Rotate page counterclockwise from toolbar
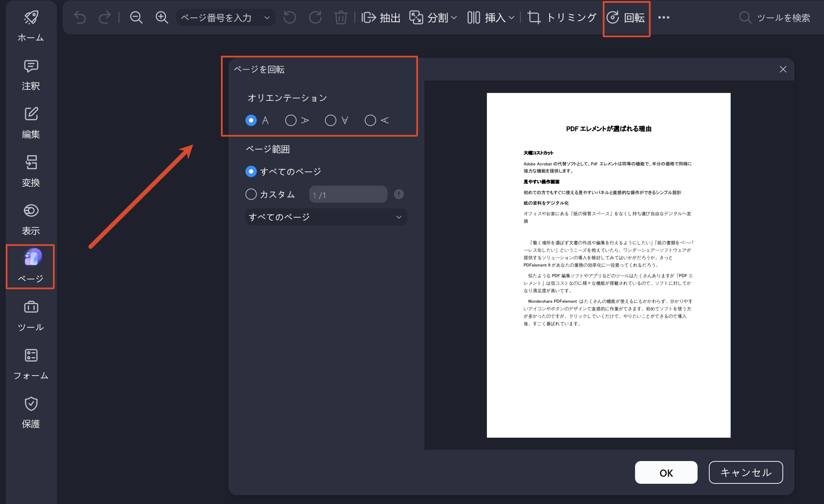The height and width of the screenshot is (504, 824). [x=290, y=17]
